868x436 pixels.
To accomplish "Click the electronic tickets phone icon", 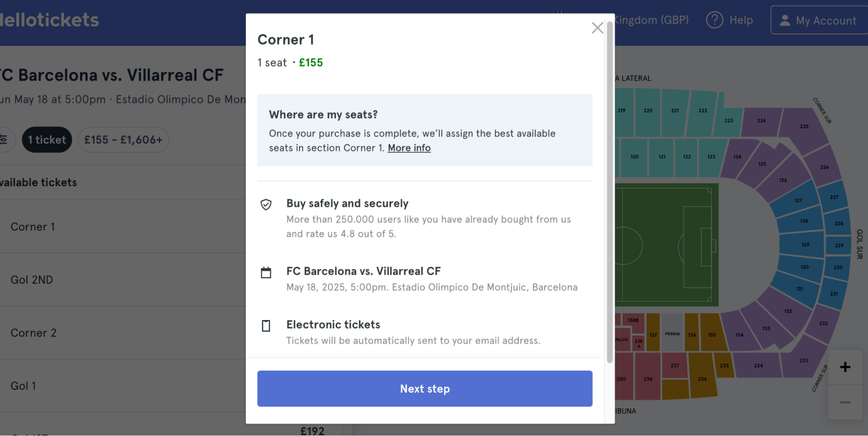I will (266, 326).
